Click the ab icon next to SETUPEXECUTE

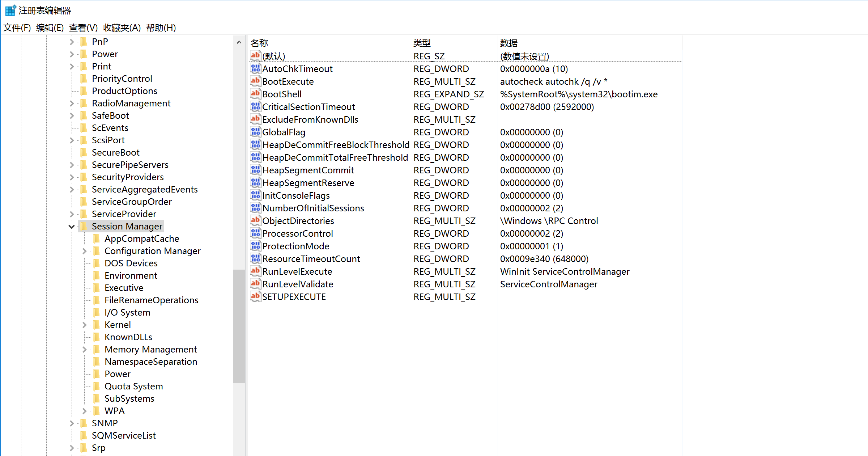[255, 297]
